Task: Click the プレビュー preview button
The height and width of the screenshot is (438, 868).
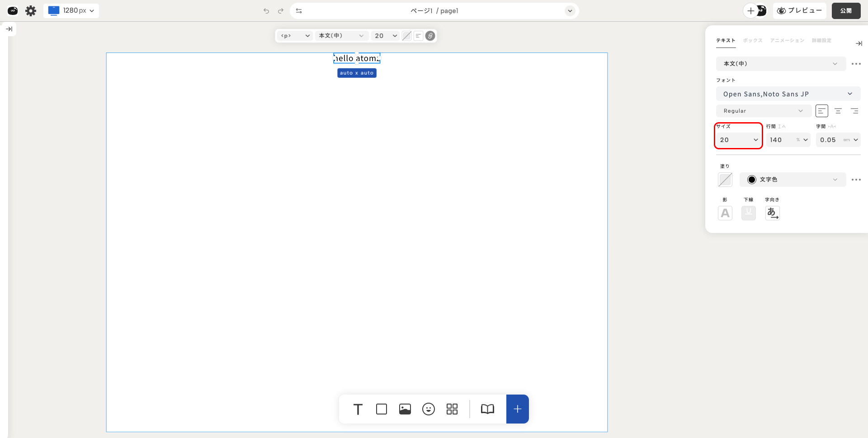Action: pos(799,11)
